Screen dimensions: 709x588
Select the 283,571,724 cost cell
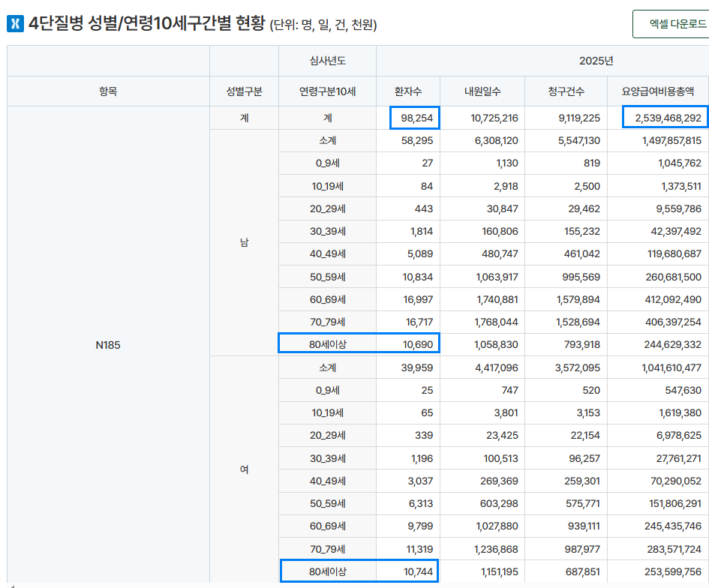tap(658, 549)
